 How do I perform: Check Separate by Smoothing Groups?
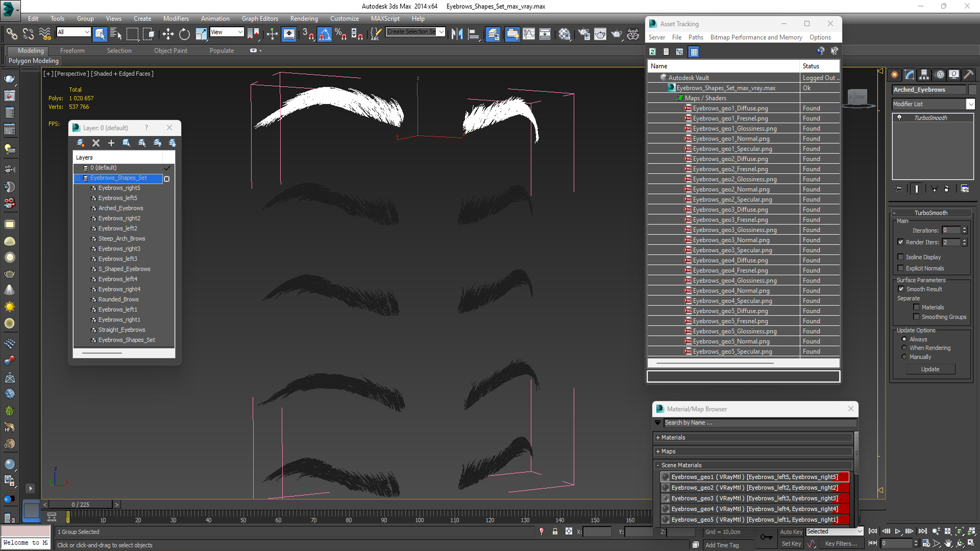click(916, 317)
